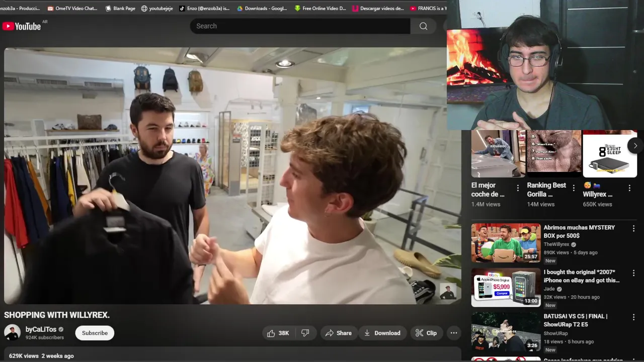Like the video with 38K likes
Image resolution: width=644 pixels, height=362 pixels.
pyautogui.click(x=278, y=333)
